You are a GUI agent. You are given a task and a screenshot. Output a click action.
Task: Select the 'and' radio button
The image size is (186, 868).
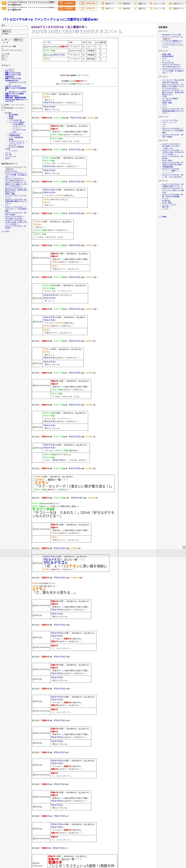[x=6, y=39]
